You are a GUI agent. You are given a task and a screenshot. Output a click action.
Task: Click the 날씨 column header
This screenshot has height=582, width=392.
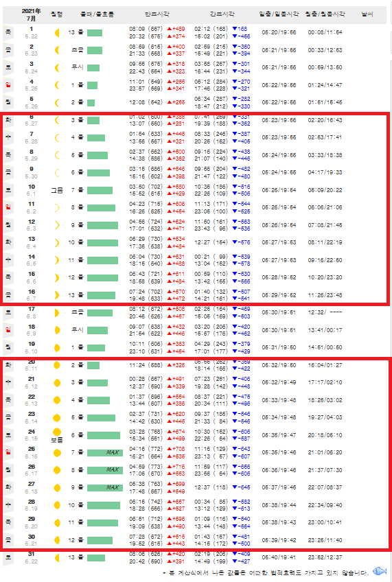coord(367,14)
